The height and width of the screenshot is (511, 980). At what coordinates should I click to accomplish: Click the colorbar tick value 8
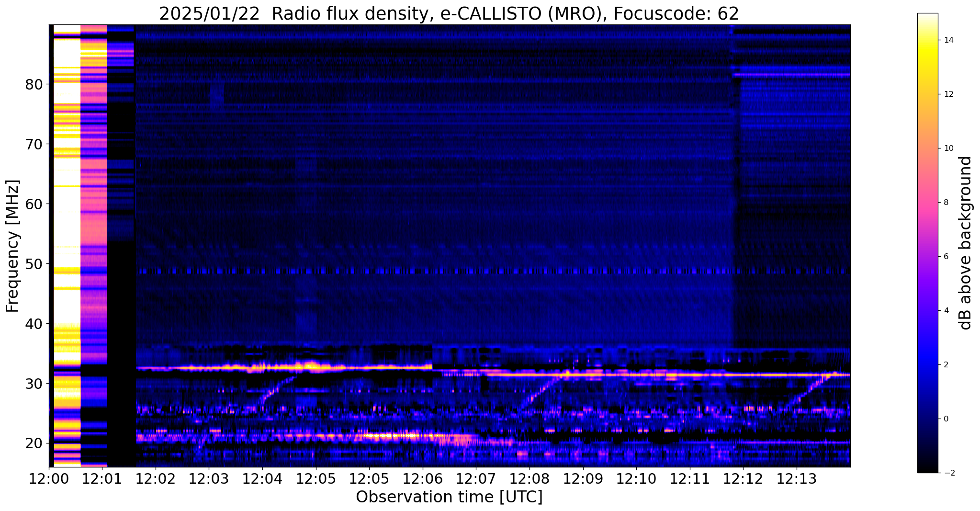(946, 203)
